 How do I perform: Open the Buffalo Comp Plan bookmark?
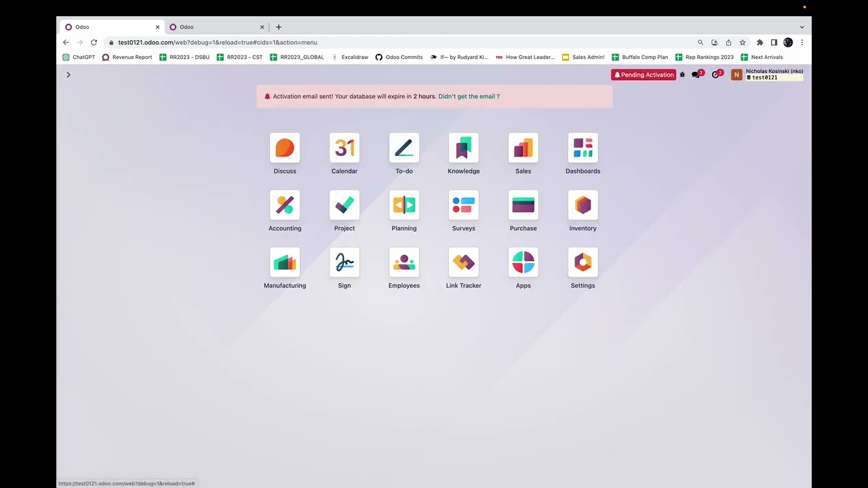point(640,57)
